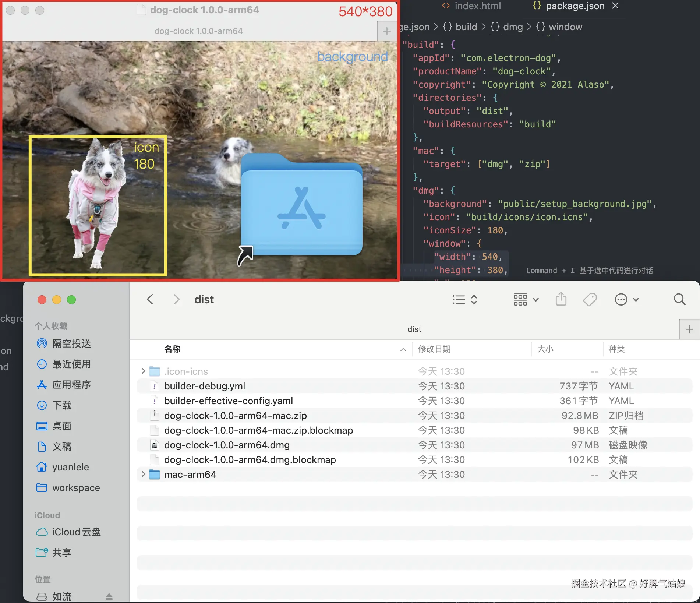Click the "productName" line in package.json
Screen dimensions: 700x603
click(484, 71)
